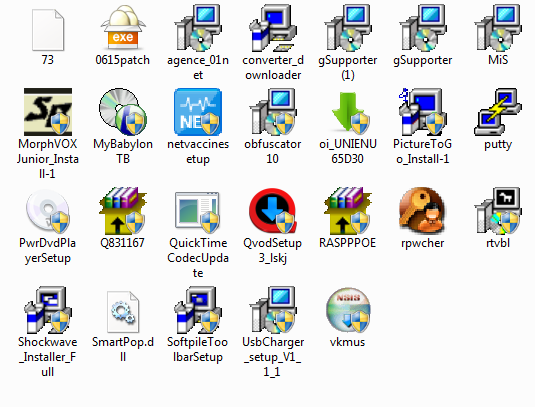Click the label text 'SmartPop.dll'
The width and height of the screenshot is (535, 407).
[123, 349]
